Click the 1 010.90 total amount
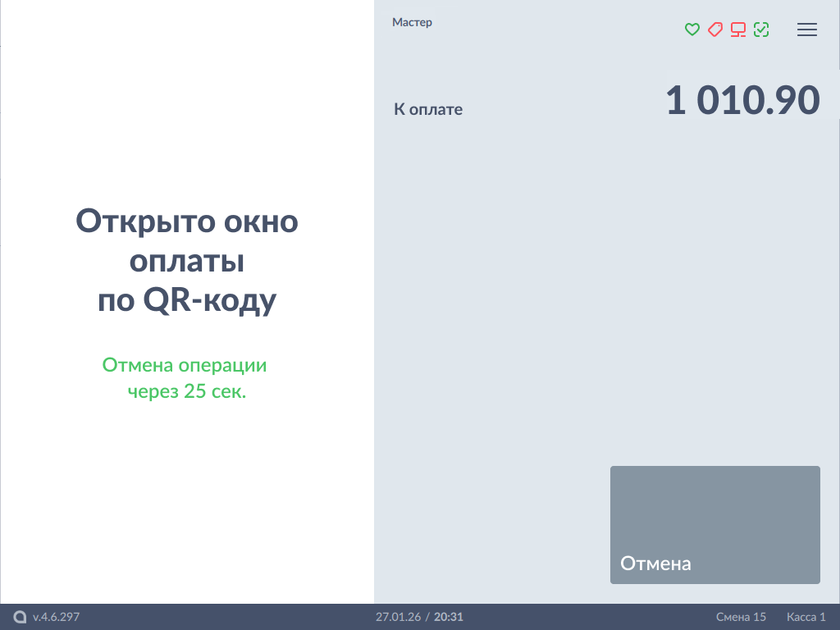 (742, 101)
